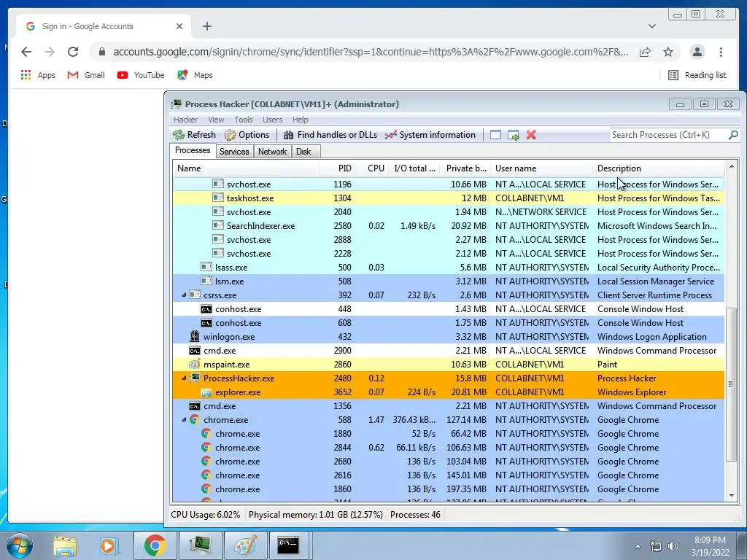Select the lsass.exe process row
Viewport: 747px width, 560px height.
[448, 268]
